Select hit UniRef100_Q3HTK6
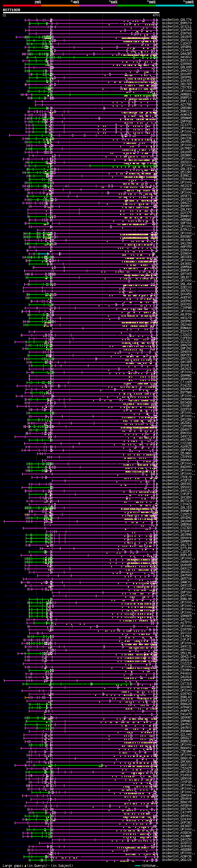 (x=177, y=34)
